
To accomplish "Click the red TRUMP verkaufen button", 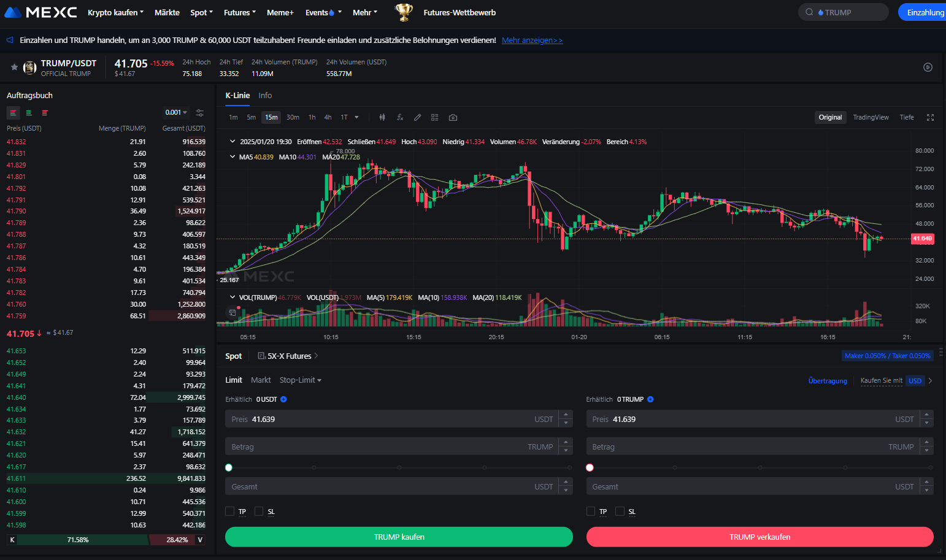I will tap(759, 537).
